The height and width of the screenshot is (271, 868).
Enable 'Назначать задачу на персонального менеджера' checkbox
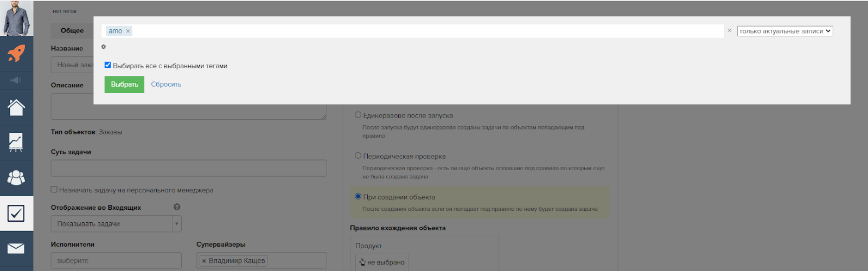point(54,190)
